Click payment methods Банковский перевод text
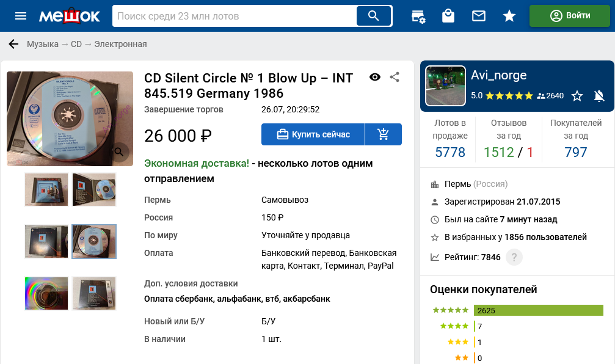The width and height of the screenshot is (615, 364). point(329,260)
